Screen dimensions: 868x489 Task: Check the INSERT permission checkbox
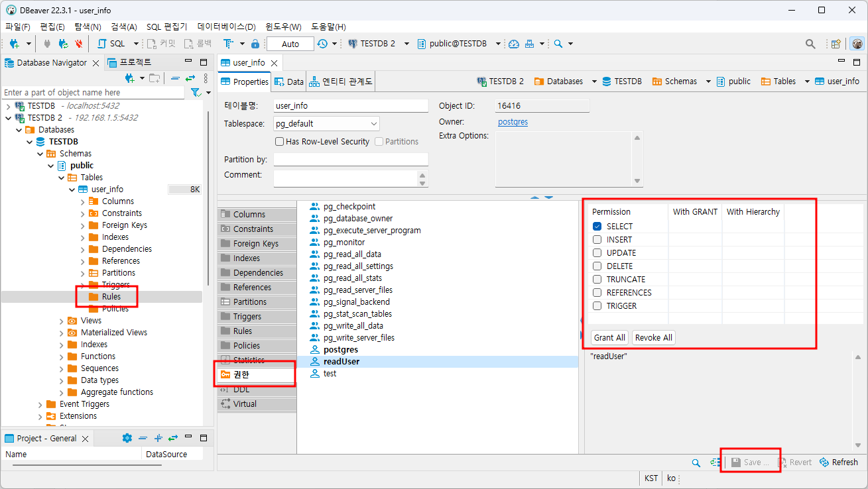coord(597,240)
